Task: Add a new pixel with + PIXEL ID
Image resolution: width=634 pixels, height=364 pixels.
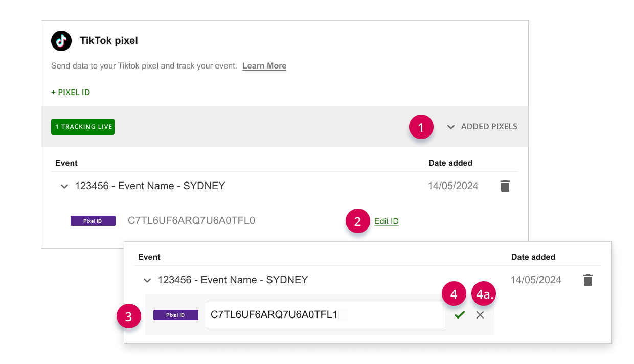Action: tap(71, 93)
